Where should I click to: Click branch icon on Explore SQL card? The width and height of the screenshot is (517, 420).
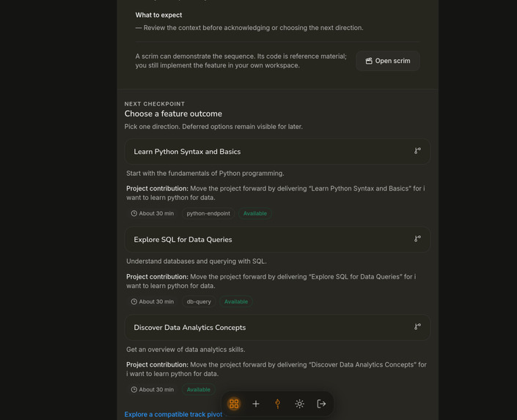pyautogui.click(x=417, y=239)
